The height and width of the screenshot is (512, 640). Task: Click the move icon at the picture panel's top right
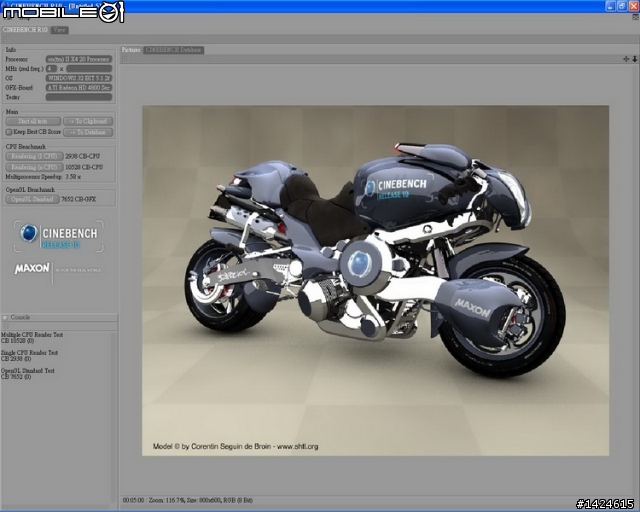click(x=626, y=59)
